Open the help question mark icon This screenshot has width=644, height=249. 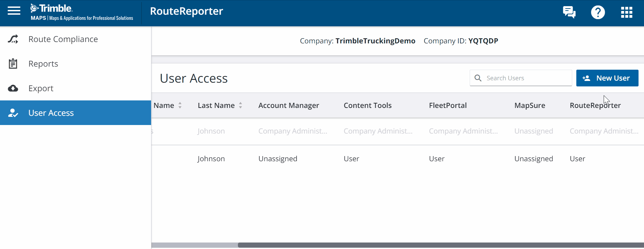pos(598,12)
